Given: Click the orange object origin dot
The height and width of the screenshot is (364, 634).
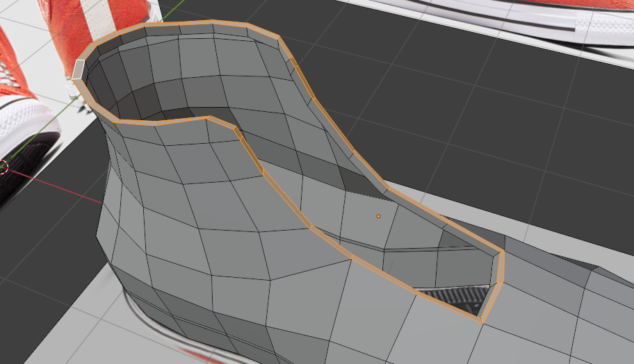Looking at the screenshot, I should click(x=378, y=217).
